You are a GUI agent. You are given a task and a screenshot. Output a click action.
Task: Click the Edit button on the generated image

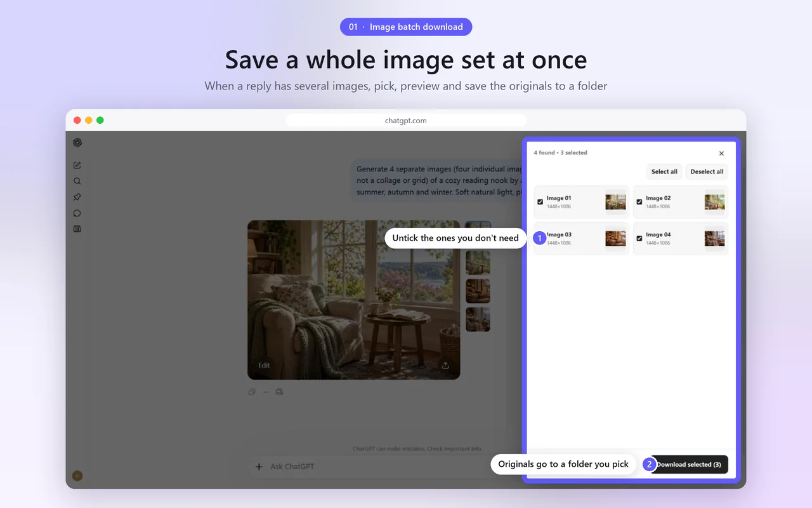(x=264, y=365)
